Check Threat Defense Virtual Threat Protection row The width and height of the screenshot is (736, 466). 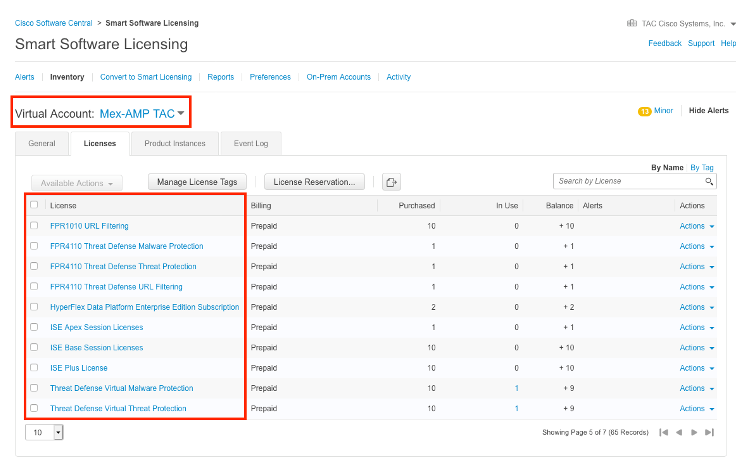pos(34,408)
